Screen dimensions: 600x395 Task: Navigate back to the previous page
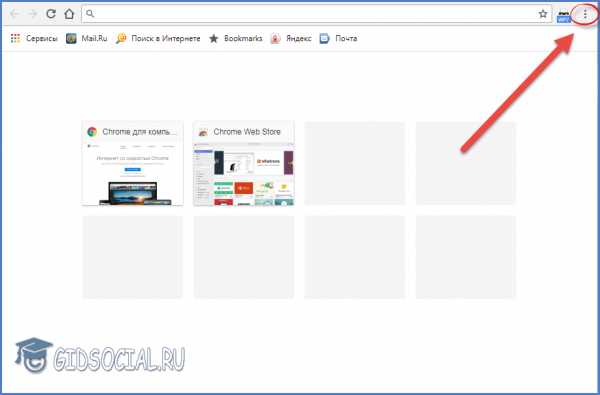tap(15, 14)
